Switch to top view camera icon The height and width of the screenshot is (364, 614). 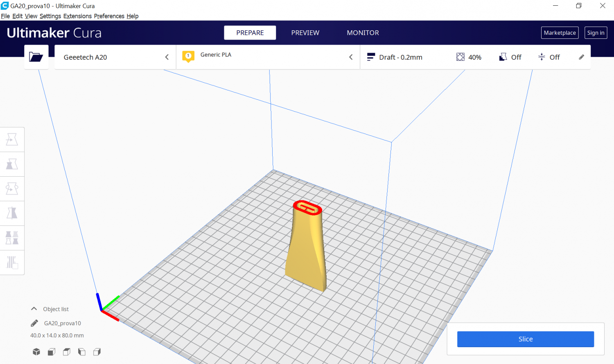click(x=67, y=352)
